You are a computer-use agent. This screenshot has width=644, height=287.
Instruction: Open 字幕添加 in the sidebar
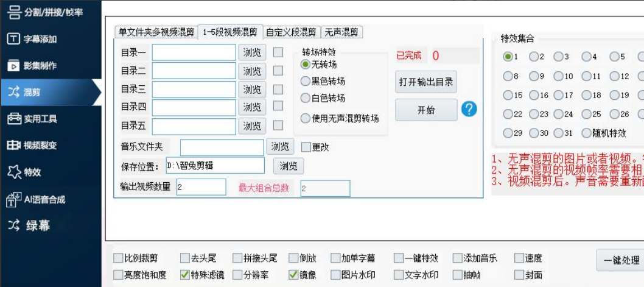tap(40, 39)
